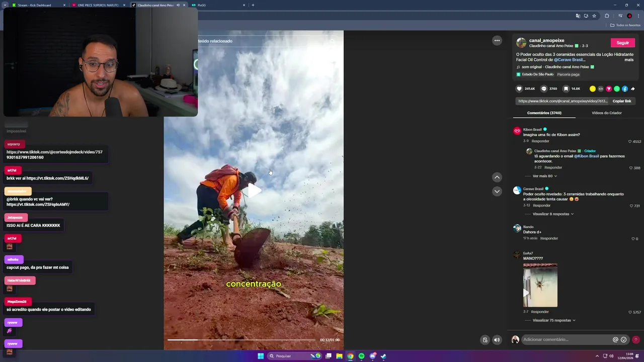Send to friends via pink arrow icon

click(609, 89)
